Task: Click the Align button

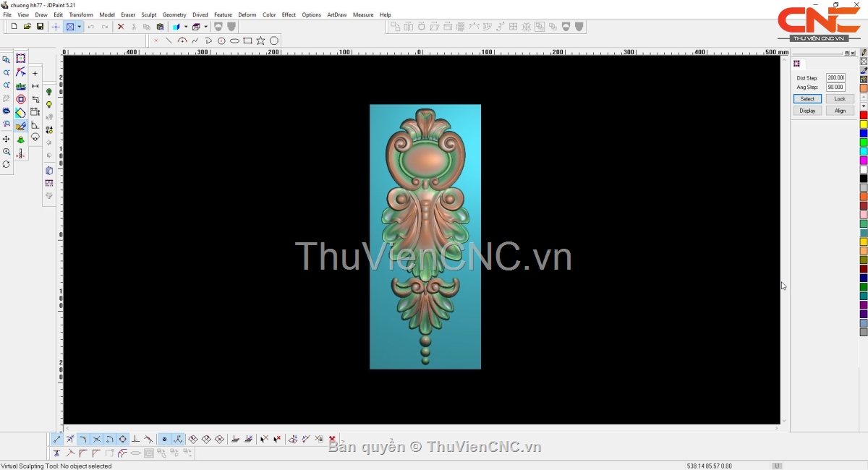Action: click(x=840, y=111)
